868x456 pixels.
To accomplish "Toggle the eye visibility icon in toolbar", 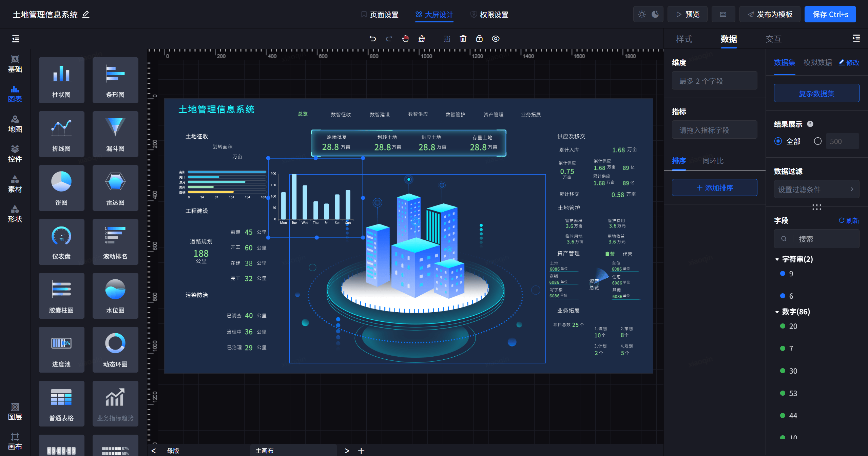I will click(496, 39).
